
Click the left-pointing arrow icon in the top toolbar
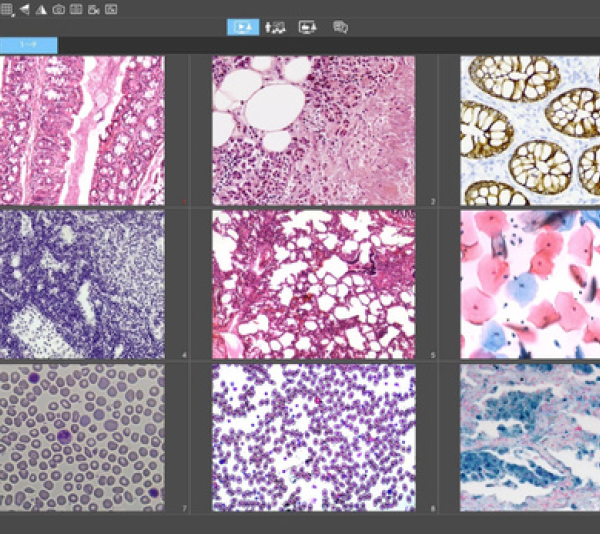(24, 9)
